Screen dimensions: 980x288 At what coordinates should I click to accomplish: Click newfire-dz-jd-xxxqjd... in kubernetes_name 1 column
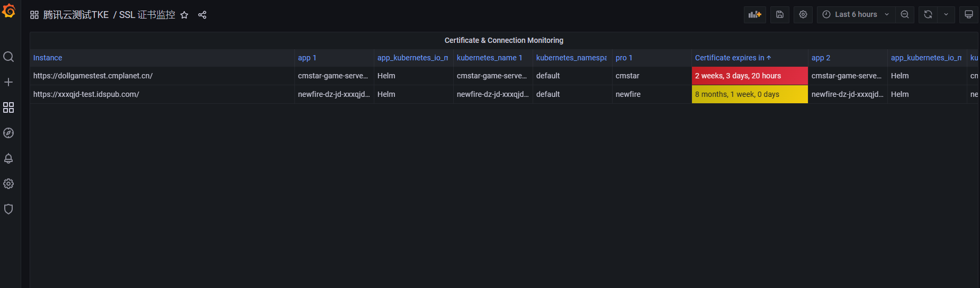(493, 94)
